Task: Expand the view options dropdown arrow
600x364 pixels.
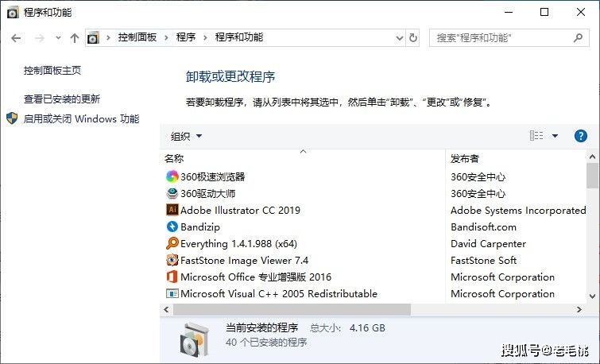Action: [x=555, y=136]
